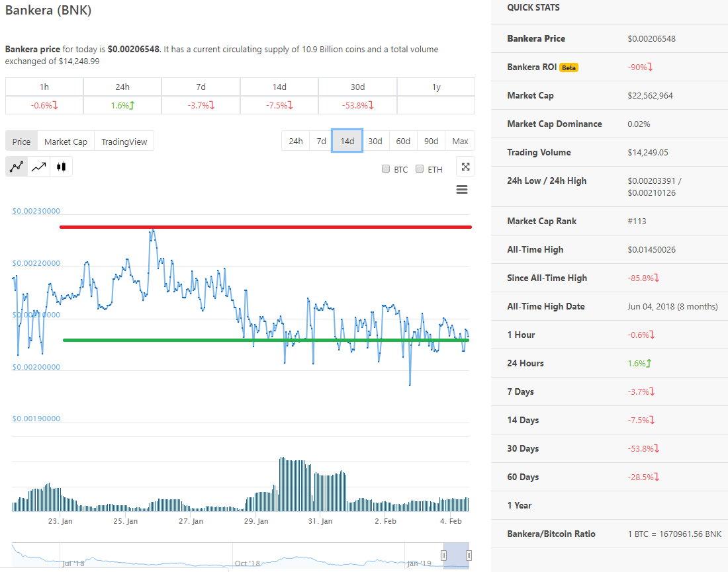
Task: Click the Since All-Time High -85.8% value
Action: coord(643,278)
